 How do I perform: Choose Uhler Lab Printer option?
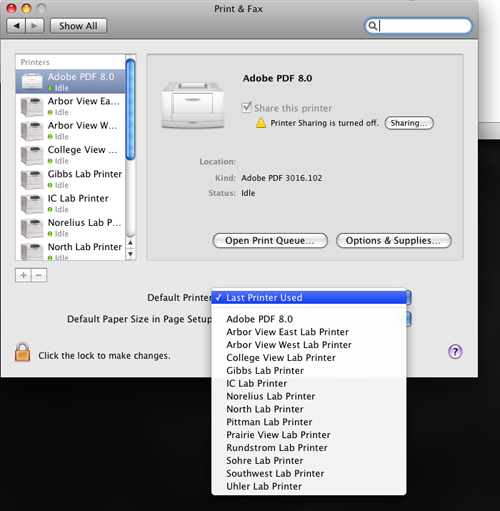[309, 486]
